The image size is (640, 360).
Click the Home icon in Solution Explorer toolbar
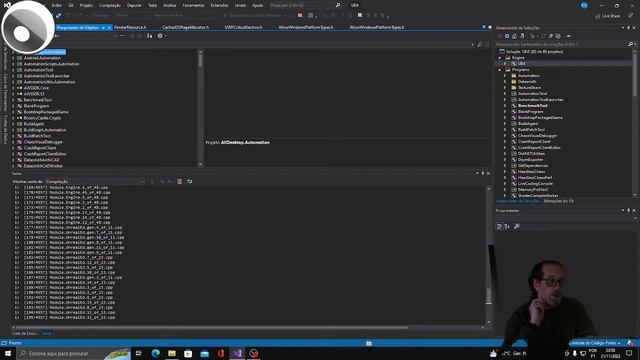[514, 36]
